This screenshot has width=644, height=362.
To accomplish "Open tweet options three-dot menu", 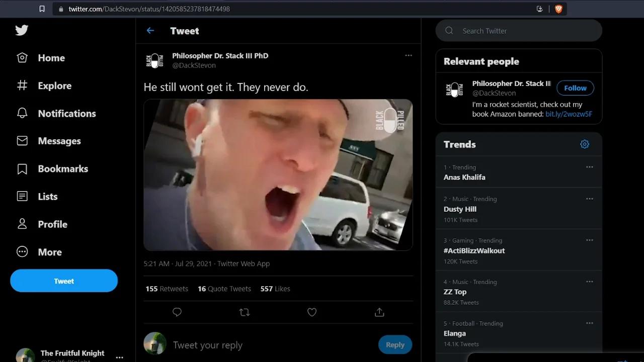I will click(409, 55).
